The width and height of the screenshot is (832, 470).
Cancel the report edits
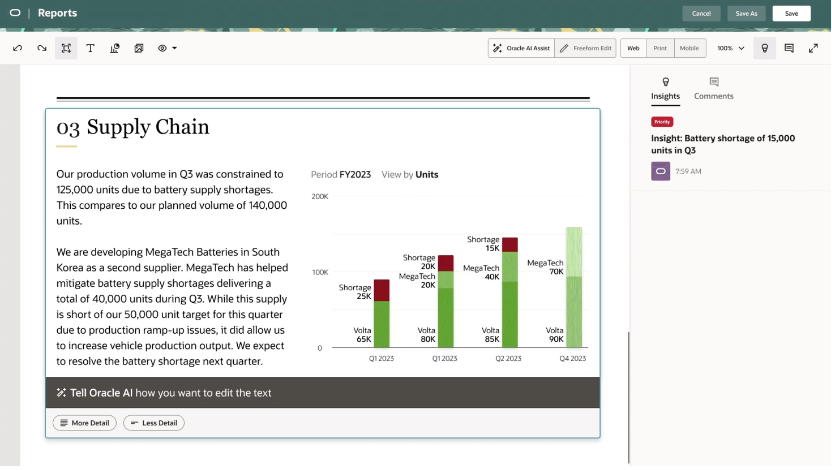click(701, 14)
